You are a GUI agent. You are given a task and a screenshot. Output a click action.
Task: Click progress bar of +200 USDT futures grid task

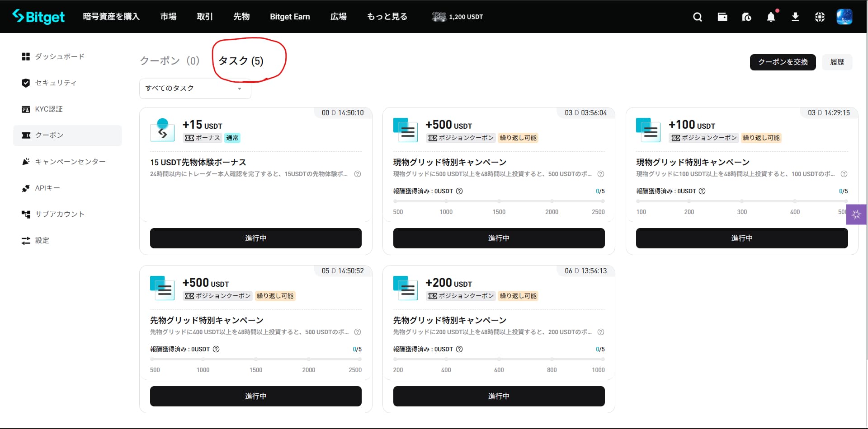[x=499, y=359]
